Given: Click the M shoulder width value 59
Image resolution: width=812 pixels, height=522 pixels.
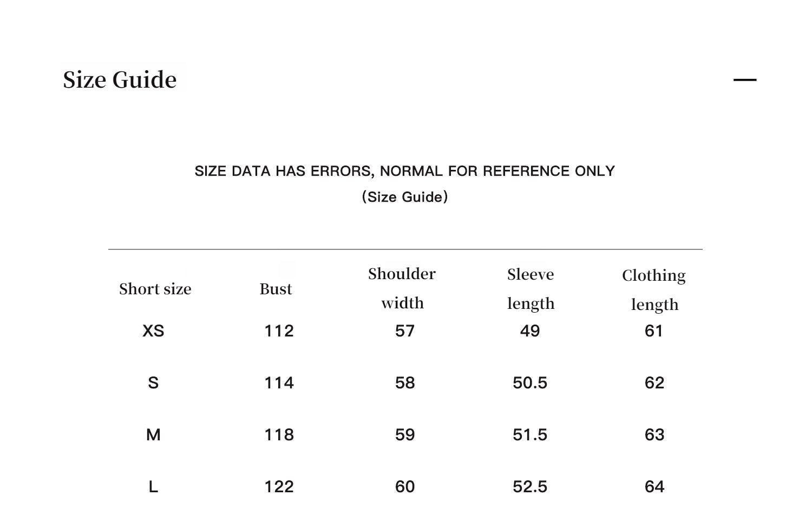Looking at the screenshot, I should [x=405, y=435].
